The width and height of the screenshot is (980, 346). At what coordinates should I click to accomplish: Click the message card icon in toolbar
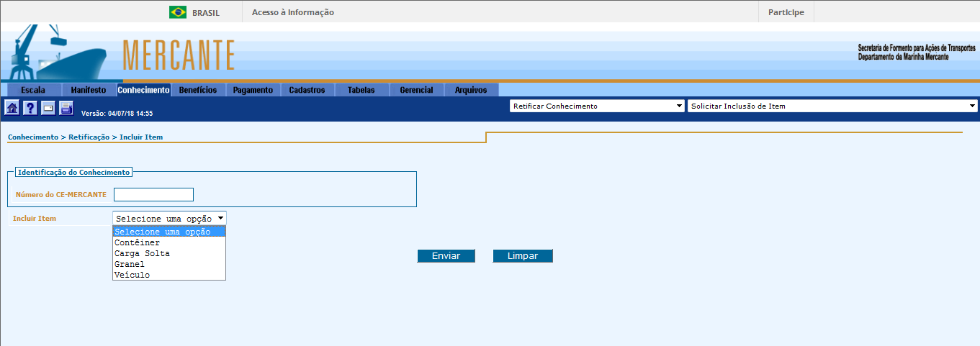(x=48, y=108)
